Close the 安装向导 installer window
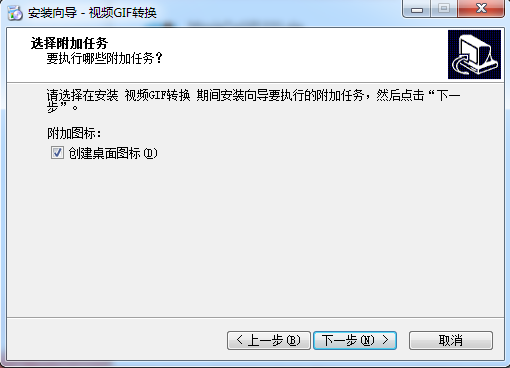The height and width of the screenshot is (368, 510). pyautogui.click(x=481, y=9)
